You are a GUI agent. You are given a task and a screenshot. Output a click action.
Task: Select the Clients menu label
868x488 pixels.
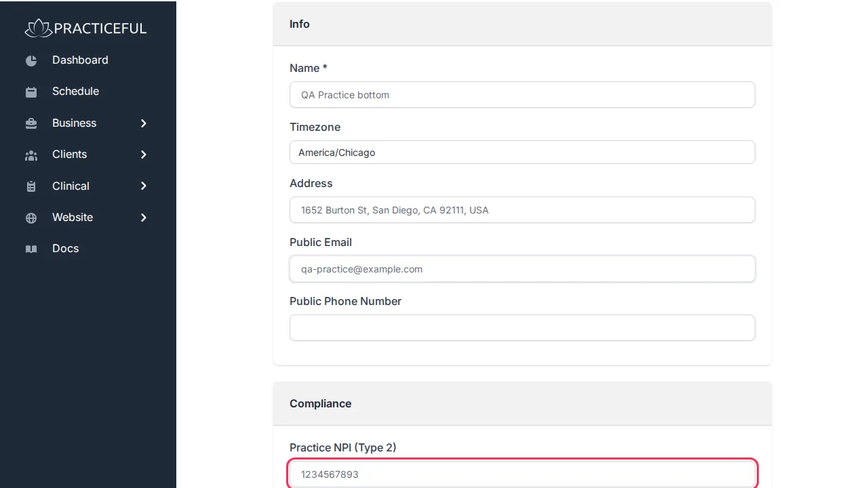(69, 154)
